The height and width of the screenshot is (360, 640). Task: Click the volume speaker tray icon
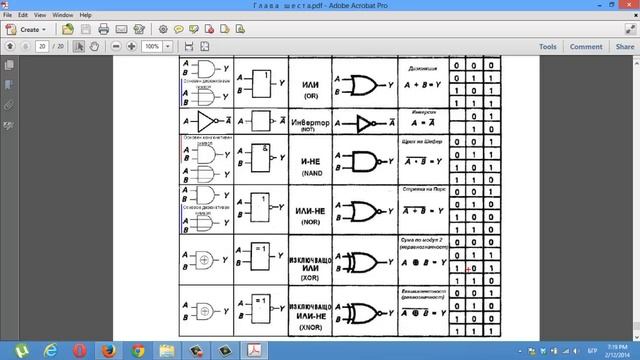[576, 351]
